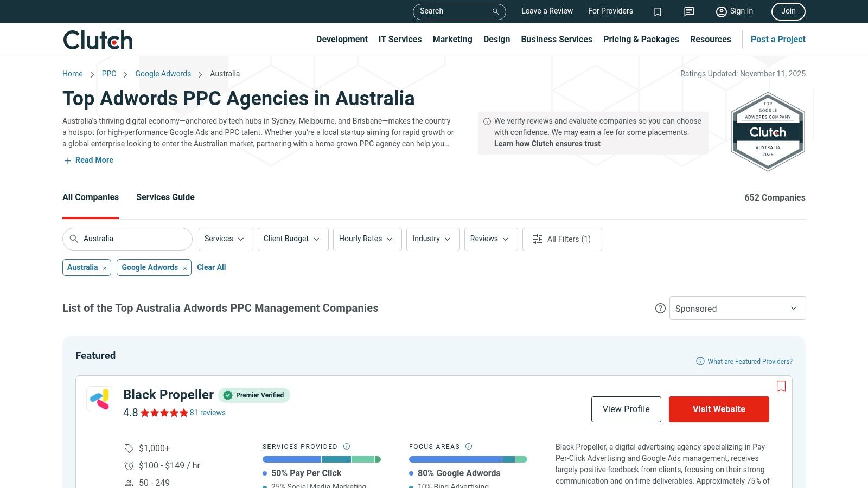
Task: Click What are Featured Providers? link
Action: tap(750, 362)
